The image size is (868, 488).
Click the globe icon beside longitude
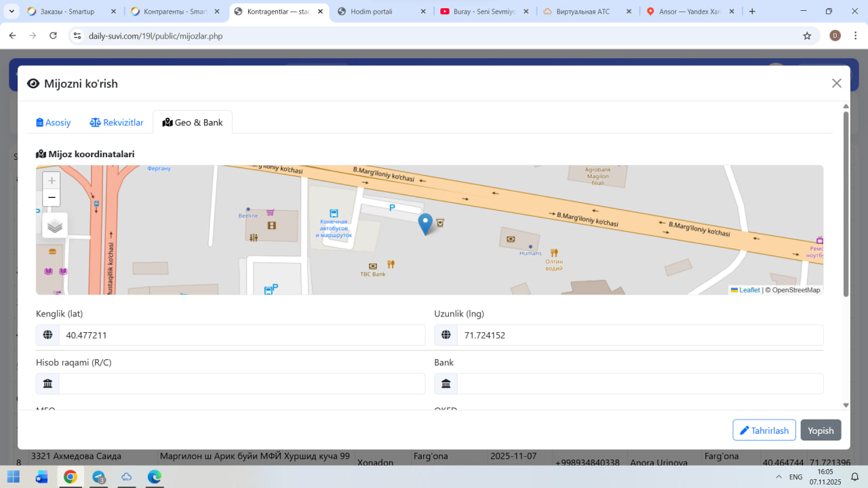[x=446, y=335]
